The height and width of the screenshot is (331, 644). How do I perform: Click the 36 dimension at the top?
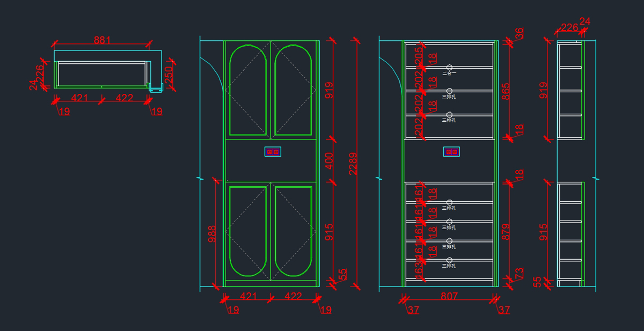[x=519, y=33]
